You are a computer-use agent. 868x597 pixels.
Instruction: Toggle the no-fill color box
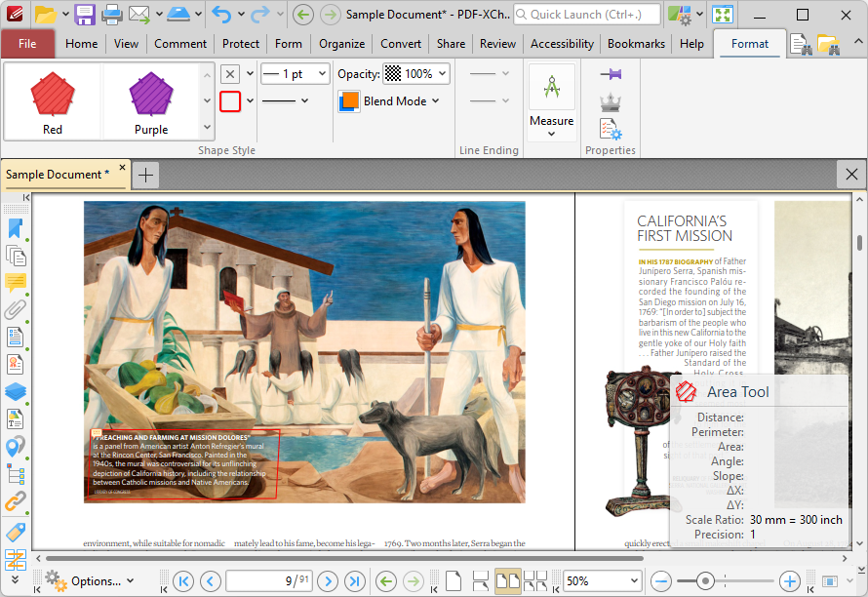pyautogui.click(x=230, y=74)
